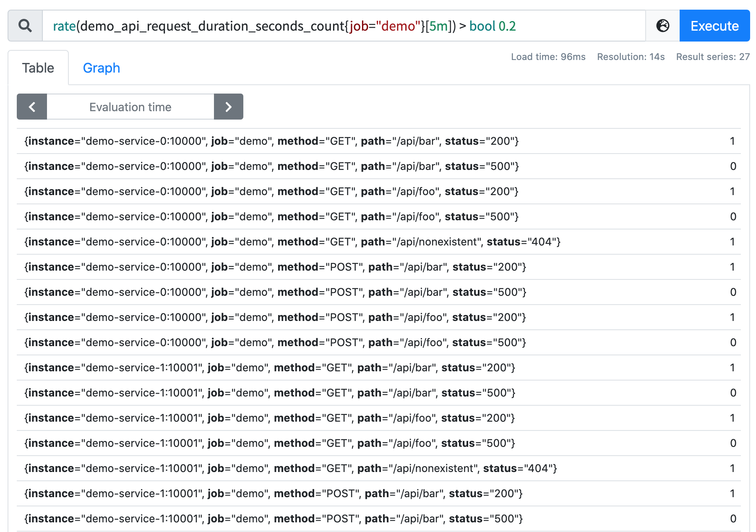Run the query with Execute
The width and height of the screenshot is (756, 532).
coord(714,26)
